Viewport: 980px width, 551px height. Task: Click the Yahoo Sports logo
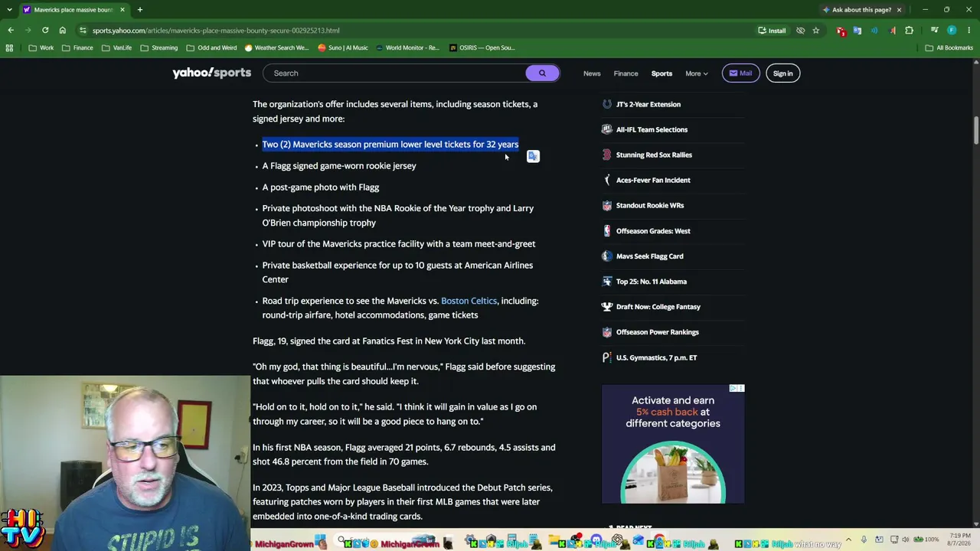(x=211, y=73)
